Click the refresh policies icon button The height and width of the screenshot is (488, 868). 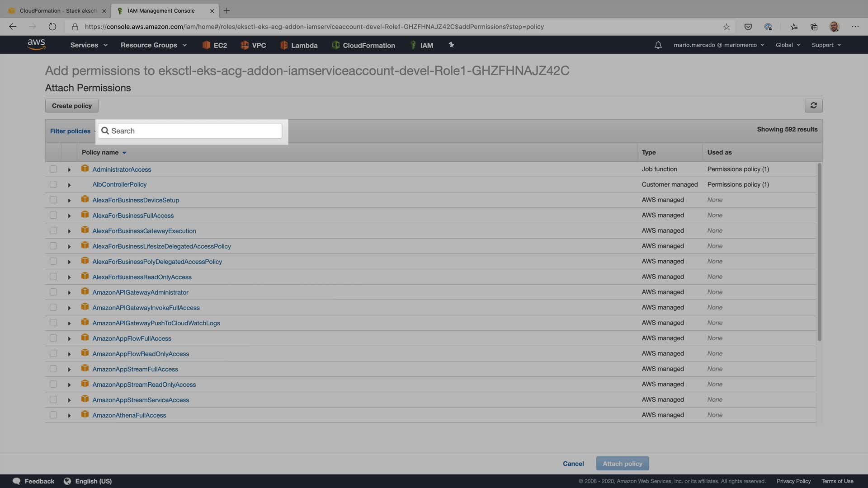click(x=813, y=105)
